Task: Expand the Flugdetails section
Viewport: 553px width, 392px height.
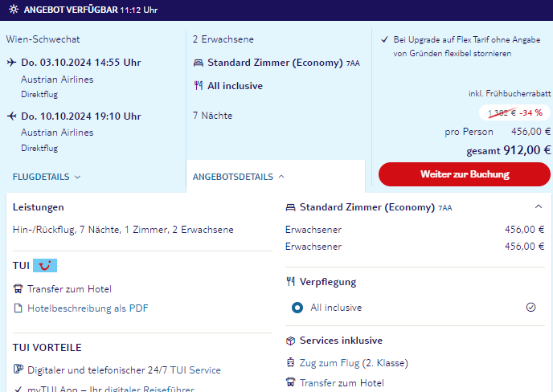Action: pyautogui.click(x=47, y=177)
